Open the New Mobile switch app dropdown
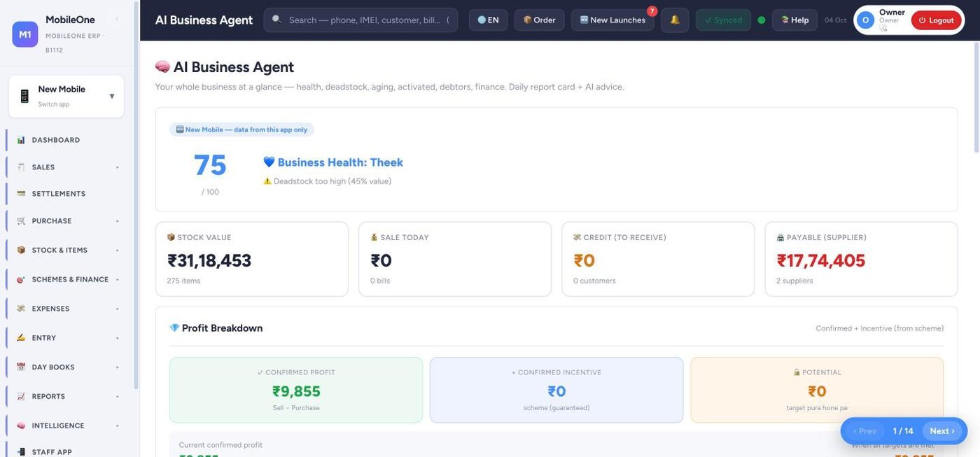Screen dimensions: 980x457 pos(66,96)
